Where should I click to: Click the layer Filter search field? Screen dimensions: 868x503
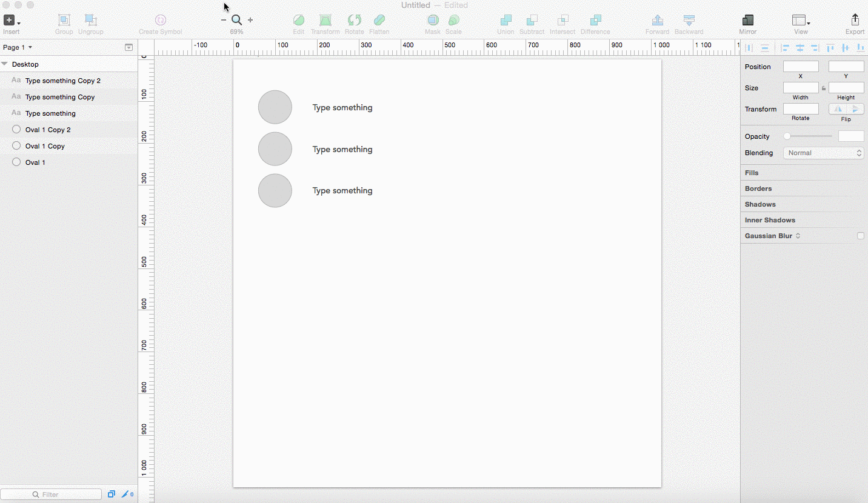coord(51,495)
